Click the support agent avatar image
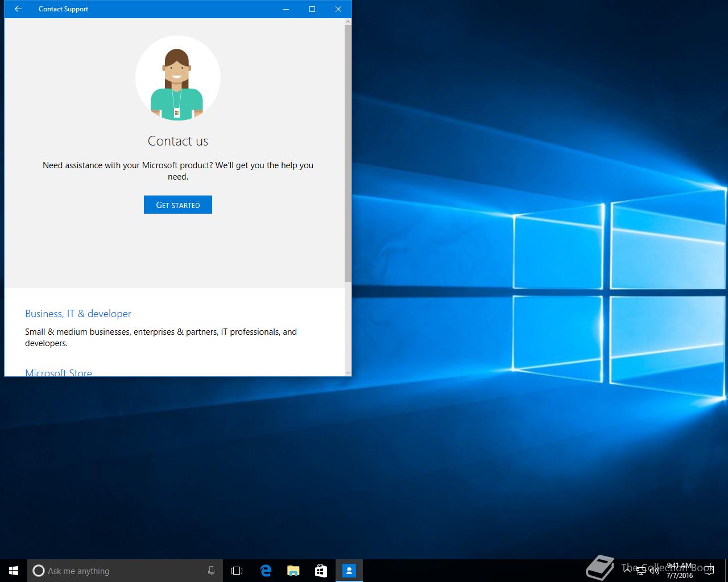 click(x=178, y=78)
